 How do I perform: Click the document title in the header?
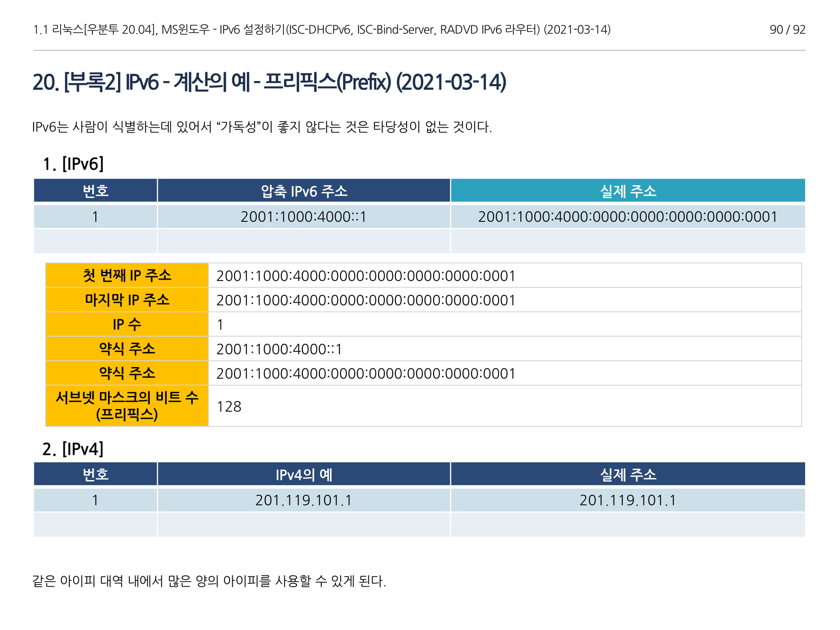322,29
